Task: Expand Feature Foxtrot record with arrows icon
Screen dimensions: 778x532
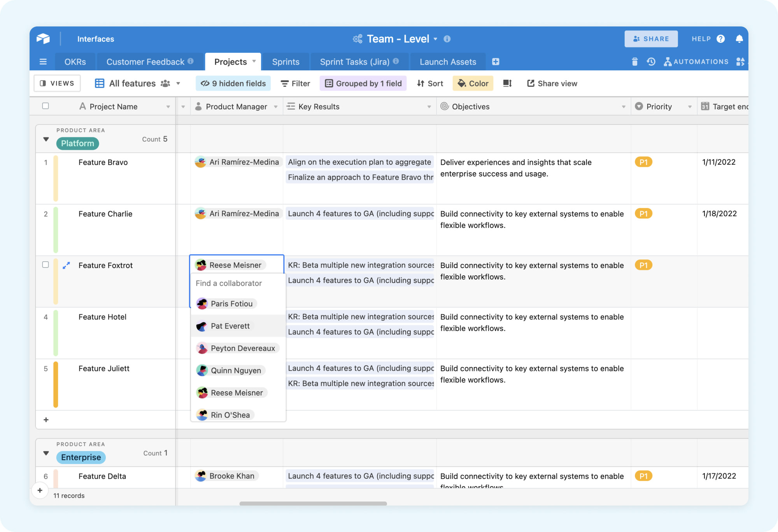Action: coord(67,265)
